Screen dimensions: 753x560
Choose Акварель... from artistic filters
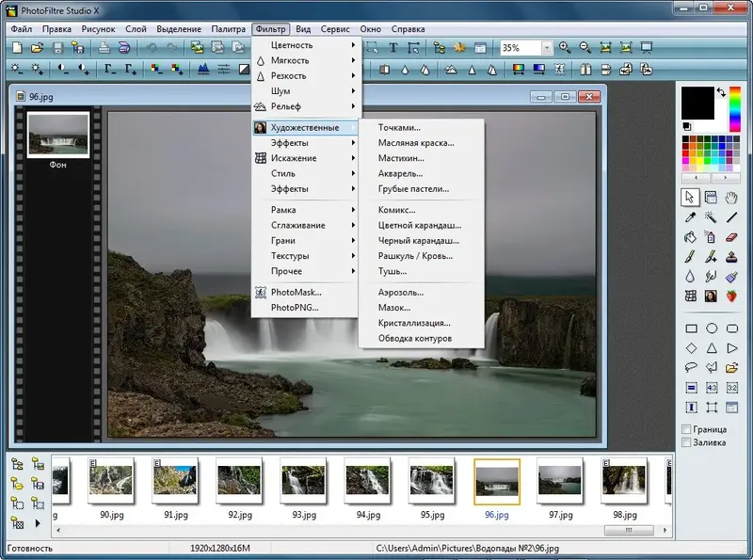tap(400, 173)
